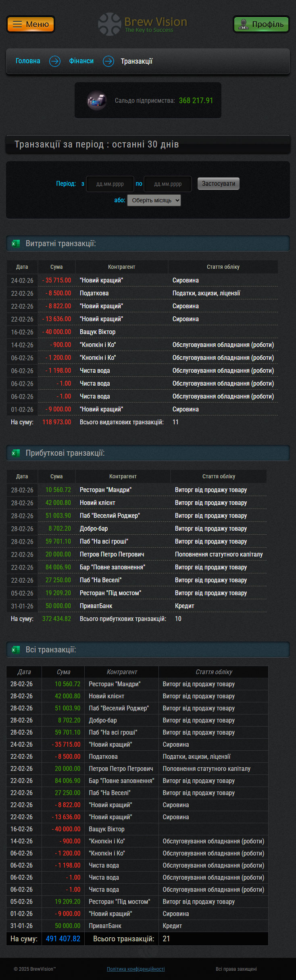
Task: Click arrow icon after Головна breadcrumb
Action: 55,61
